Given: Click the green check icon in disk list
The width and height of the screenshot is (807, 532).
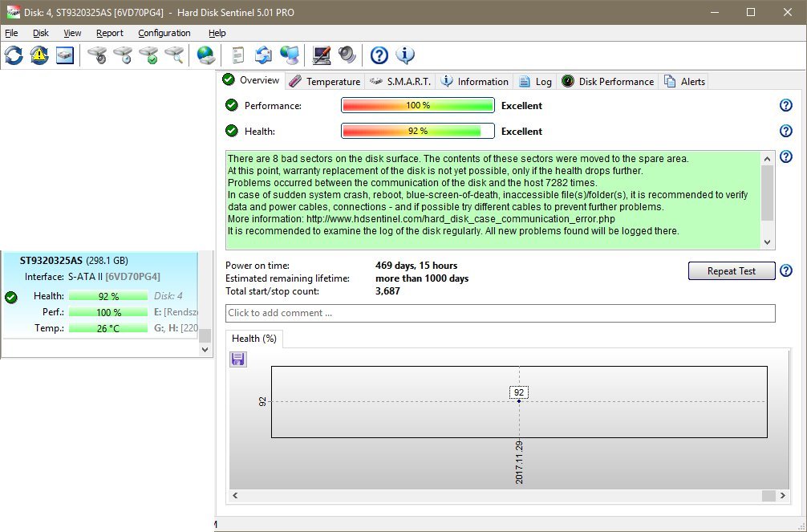Looking at the screenshot, I should pos(10,297).
